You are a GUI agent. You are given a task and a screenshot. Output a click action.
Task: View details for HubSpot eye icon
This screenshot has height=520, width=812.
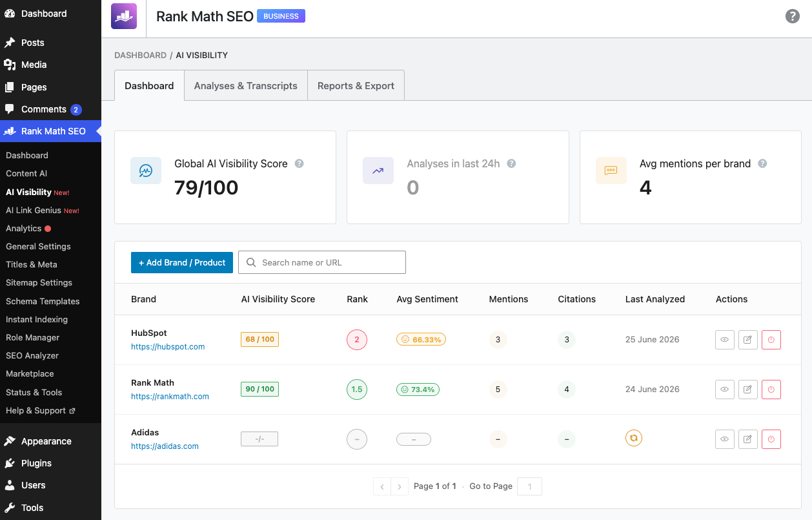coord(725,340)
